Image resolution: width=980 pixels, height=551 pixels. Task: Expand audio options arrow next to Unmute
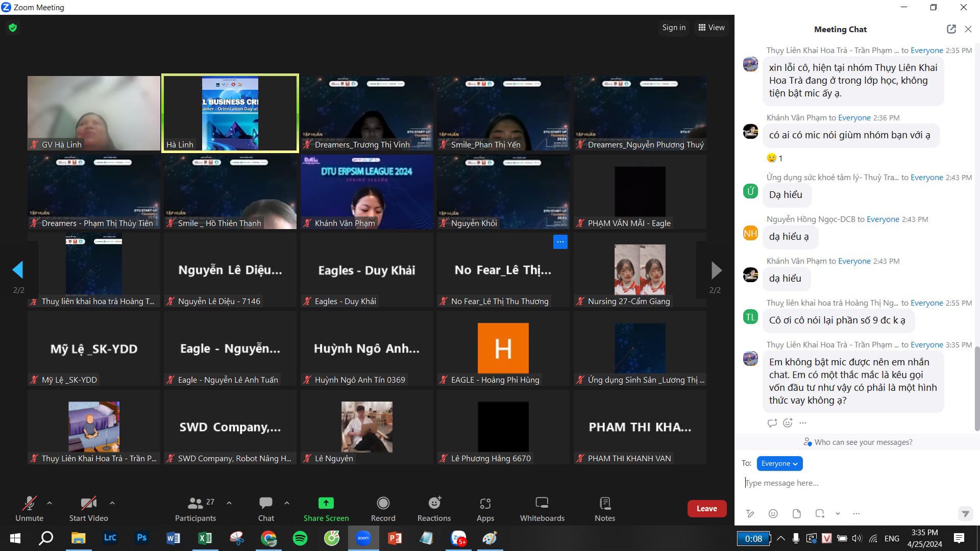point(50,503)
